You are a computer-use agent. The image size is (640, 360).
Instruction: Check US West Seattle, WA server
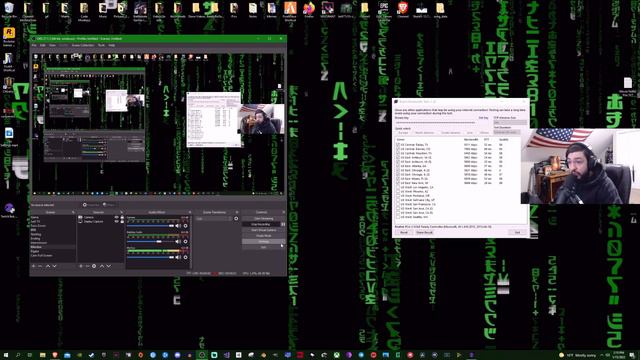pyautogui.click(x=398, y=217)
